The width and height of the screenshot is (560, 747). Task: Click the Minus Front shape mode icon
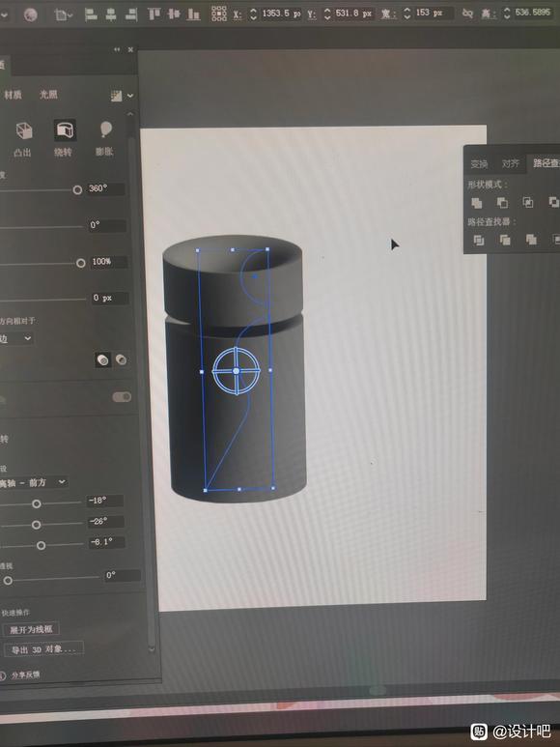click(502, 203)
